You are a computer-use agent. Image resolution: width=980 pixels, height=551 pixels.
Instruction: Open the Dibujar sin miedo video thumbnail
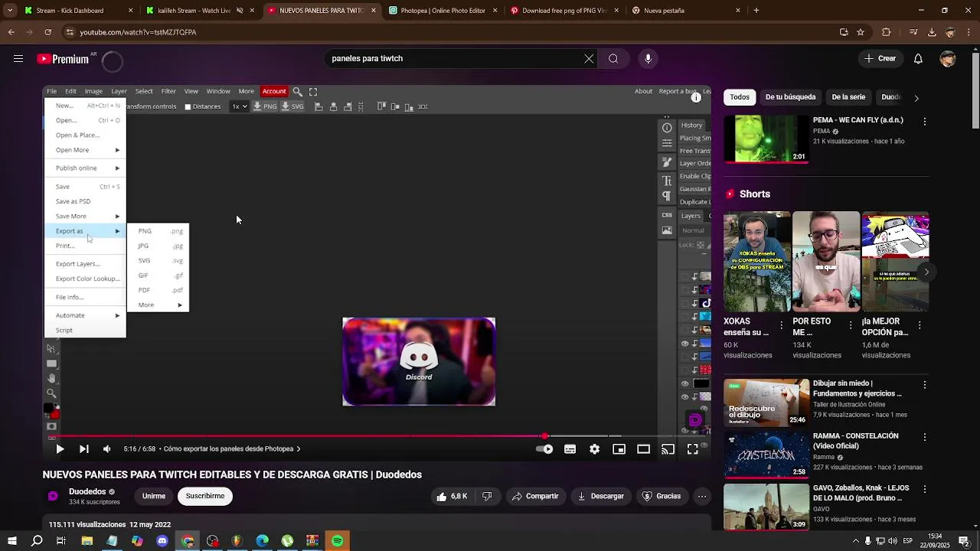coord(766,403)
